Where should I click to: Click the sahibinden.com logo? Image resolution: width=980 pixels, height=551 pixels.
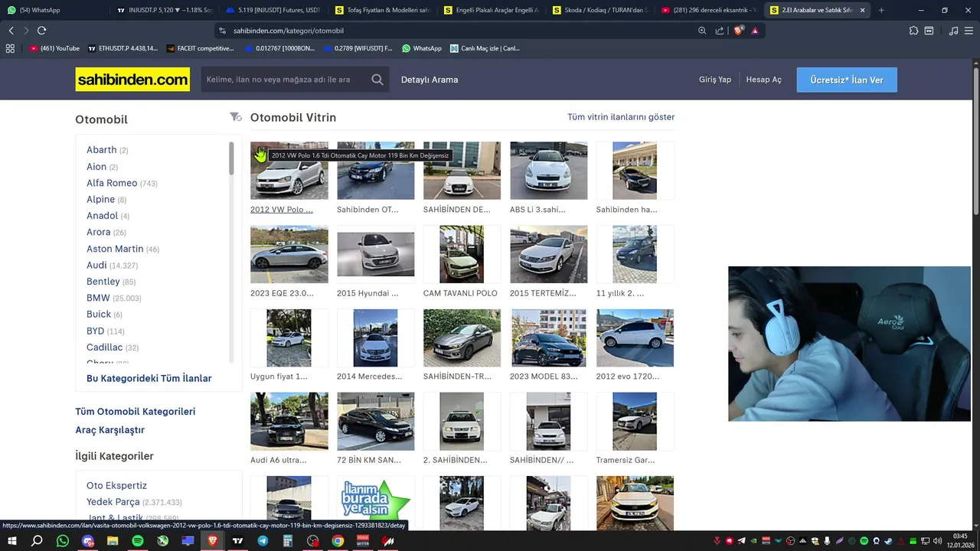click(132, 80)
